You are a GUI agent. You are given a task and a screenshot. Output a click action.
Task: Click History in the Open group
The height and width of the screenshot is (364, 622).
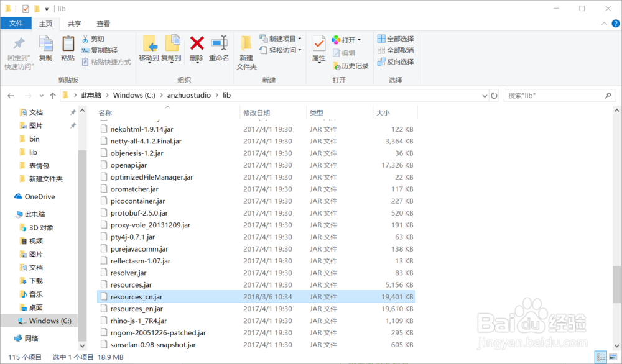pyautogui.click(x=351, y=66)
